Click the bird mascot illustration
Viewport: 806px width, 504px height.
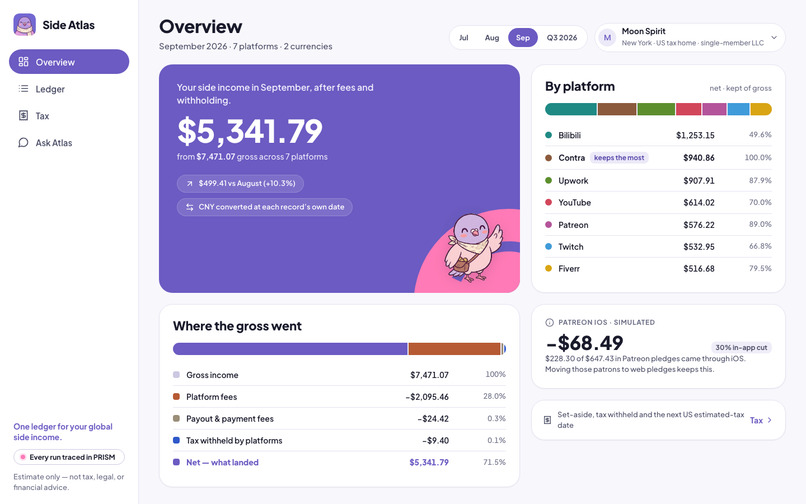pyautogui.click(x=472, y=247)
